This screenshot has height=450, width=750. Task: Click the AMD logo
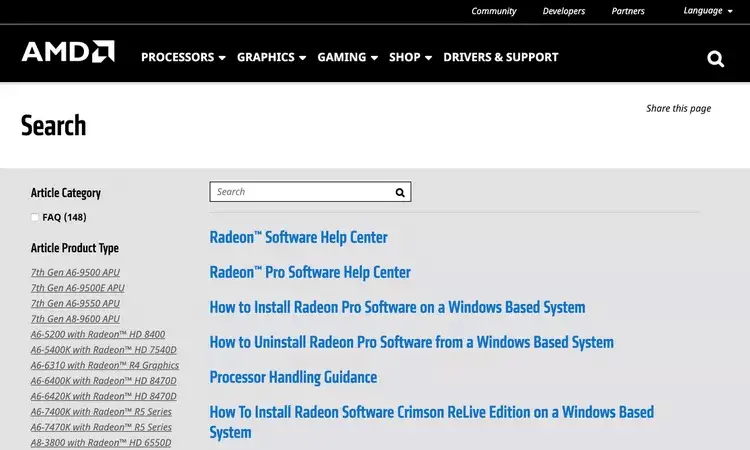pos(68,51)
